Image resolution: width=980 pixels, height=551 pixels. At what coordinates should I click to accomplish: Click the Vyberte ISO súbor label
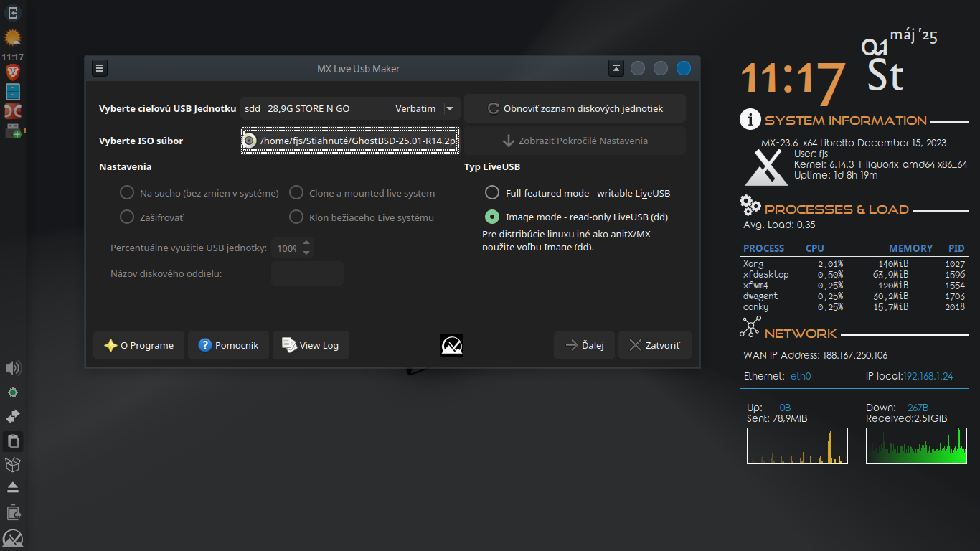(141, 141)
